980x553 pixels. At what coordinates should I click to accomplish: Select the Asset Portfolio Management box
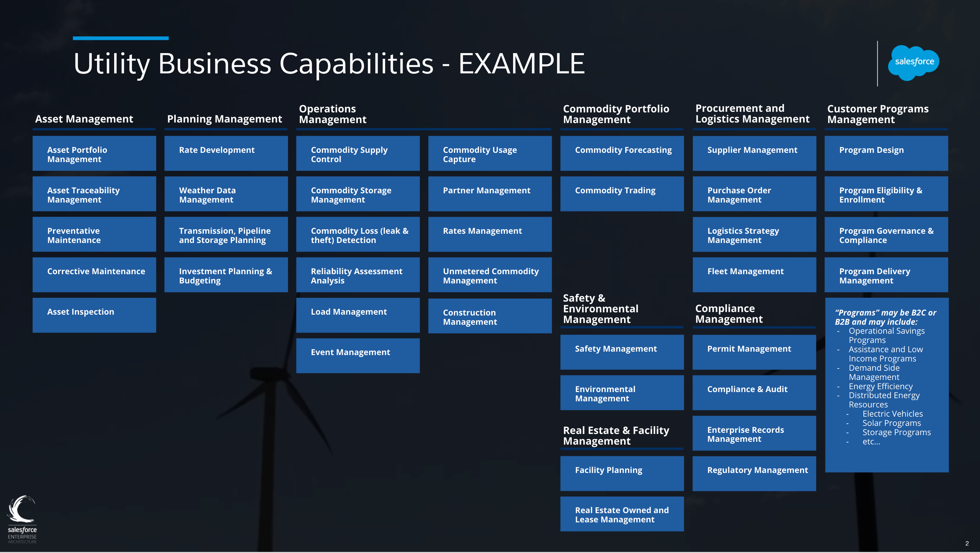click(94, 153)
